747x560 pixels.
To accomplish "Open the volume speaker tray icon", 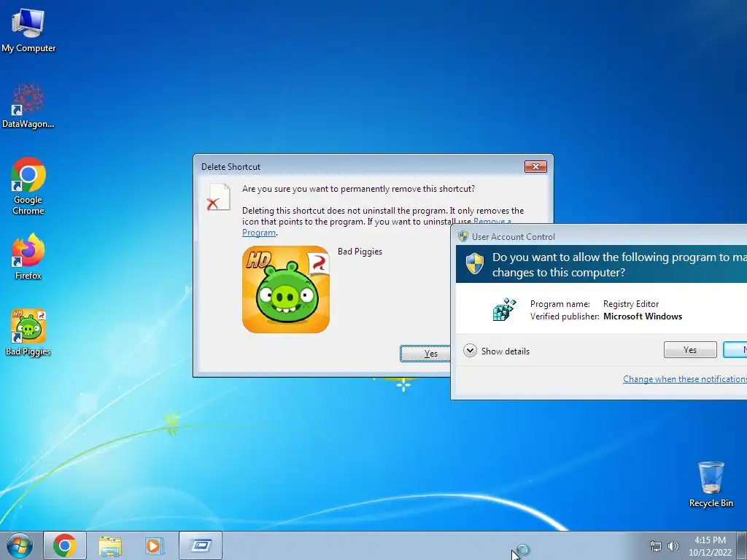I will (673, 546).
